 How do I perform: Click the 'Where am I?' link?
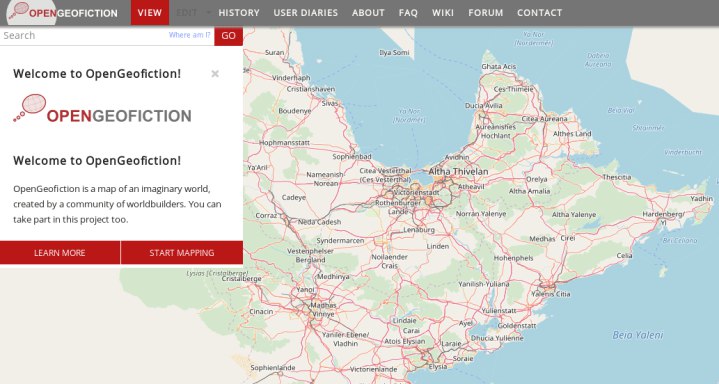coord(189,35)
